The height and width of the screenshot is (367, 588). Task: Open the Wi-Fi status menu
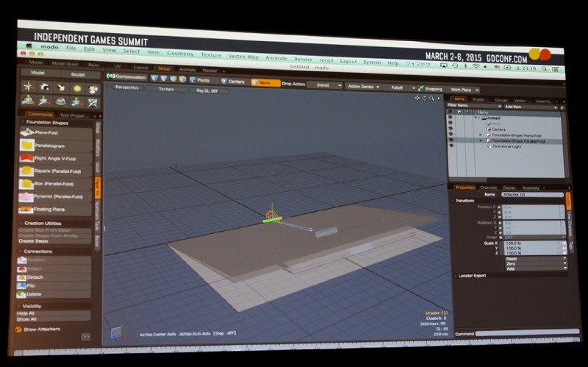(476, 66)
